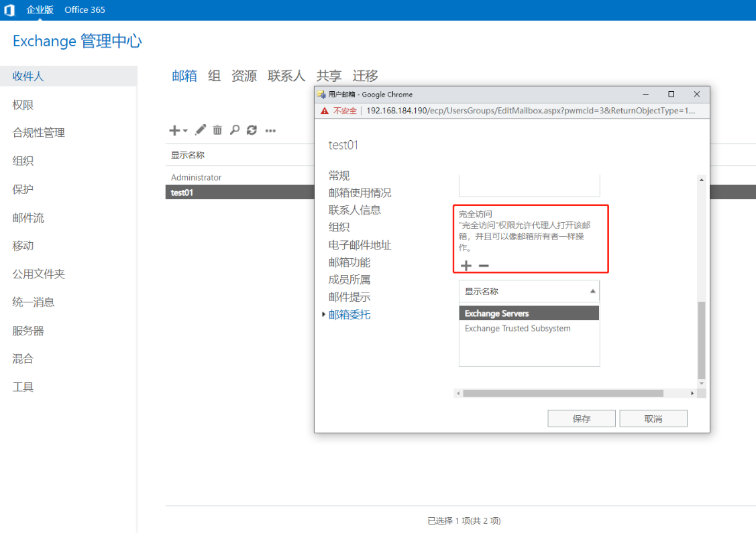
Task: Open 权限 in the left navigation
Action: (x=23, y=105)
